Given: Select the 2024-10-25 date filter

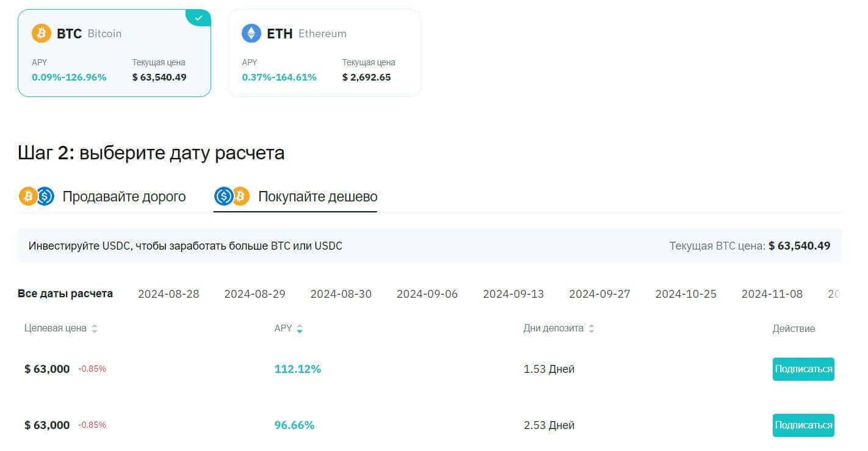Looking at the screenshot, I should pyautogui.click(x=686, y=294).
